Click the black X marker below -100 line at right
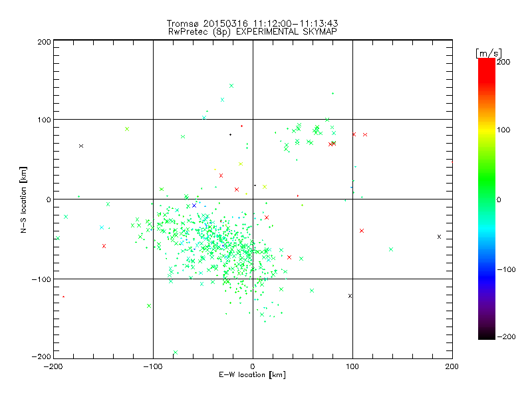 pyautogui.click(x=350, y=296)
